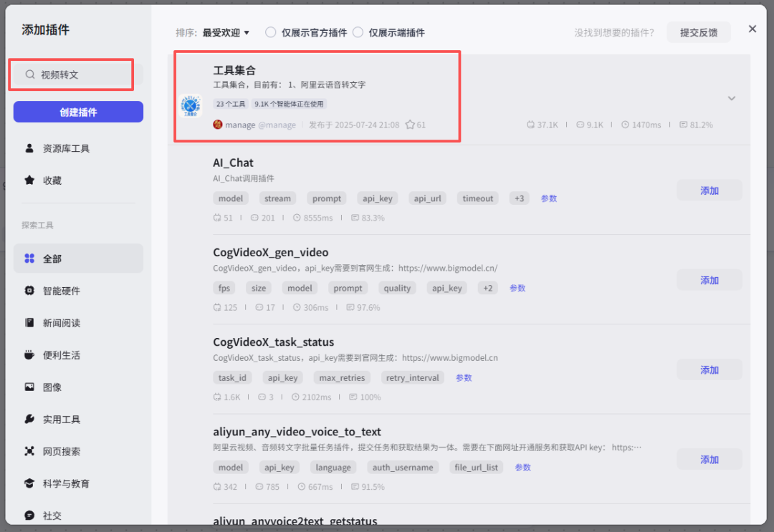Click the star icon next to 61

coord(410,125)
